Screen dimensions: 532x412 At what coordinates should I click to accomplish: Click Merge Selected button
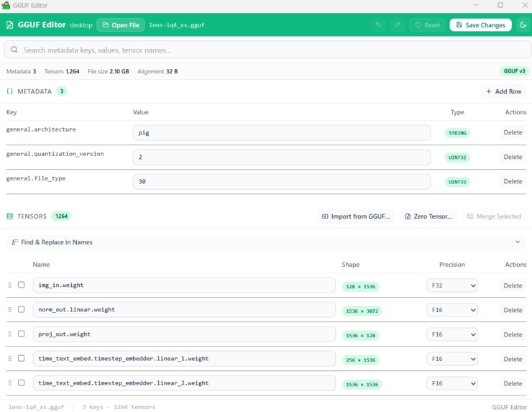(494, 216)
